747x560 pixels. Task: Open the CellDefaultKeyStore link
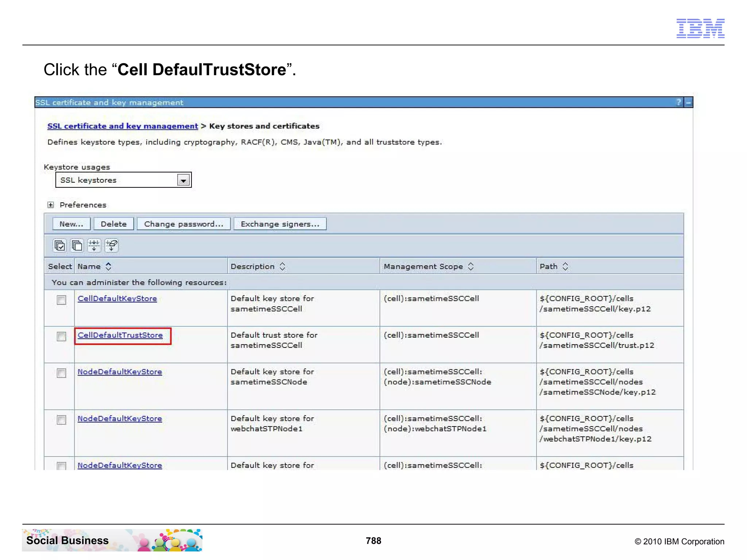pos(117,299)
